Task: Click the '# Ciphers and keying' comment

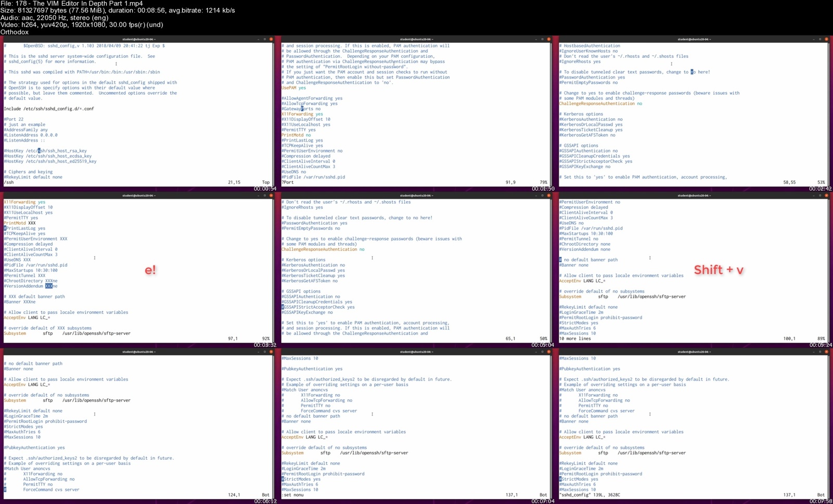Action: 28,172
